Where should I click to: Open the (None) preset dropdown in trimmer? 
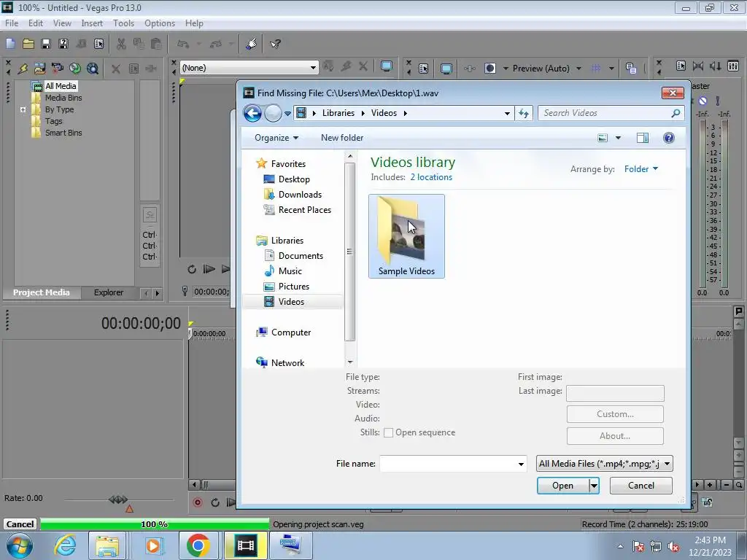tap(313, 68)
